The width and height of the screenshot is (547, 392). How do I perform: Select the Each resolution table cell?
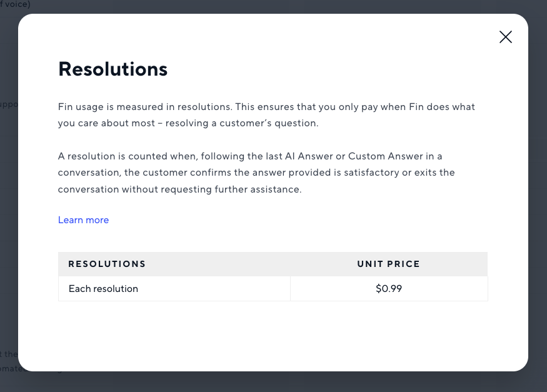174,289
